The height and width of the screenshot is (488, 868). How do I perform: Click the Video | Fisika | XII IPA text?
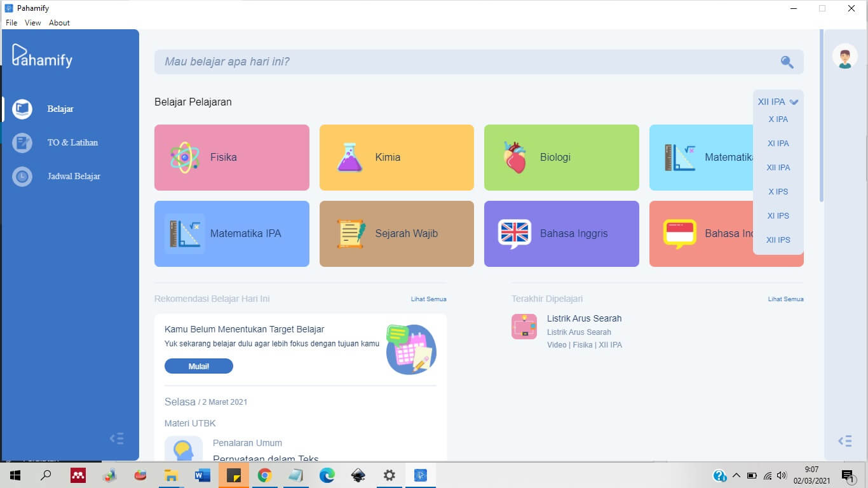click(585, 345)
